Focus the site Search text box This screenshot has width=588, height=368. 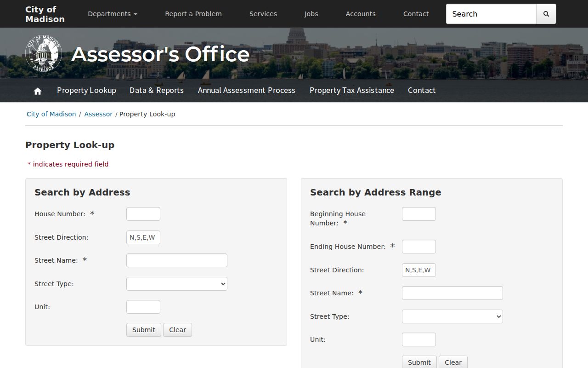[491, 14]
